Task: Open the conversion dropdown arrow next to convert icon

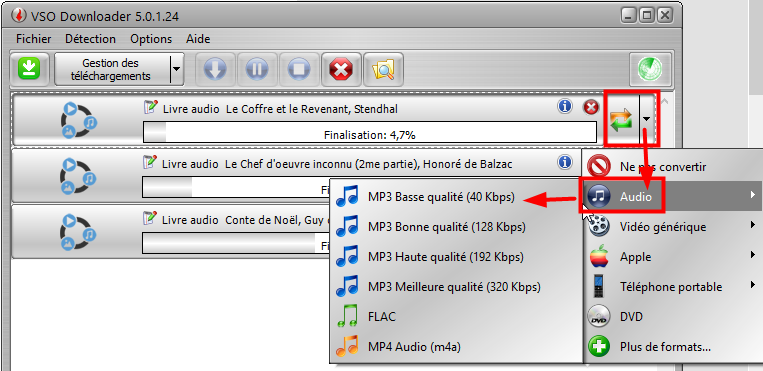Action: 647,118
